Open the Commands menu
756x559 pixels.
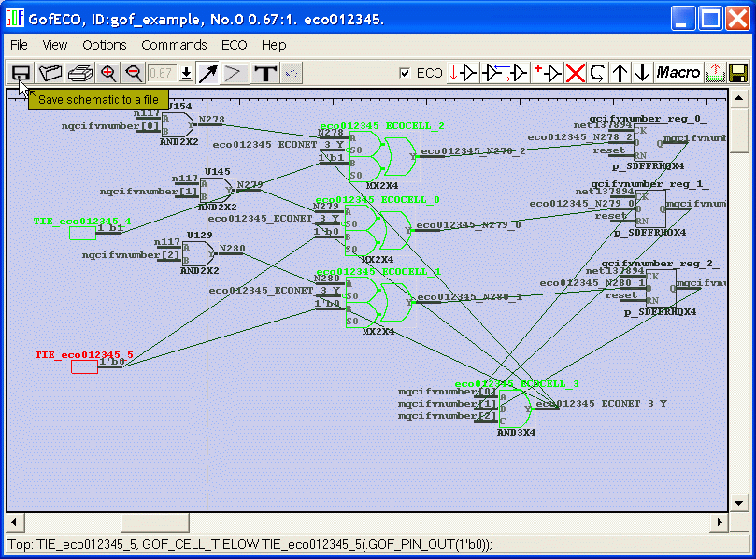click(174, 45)
